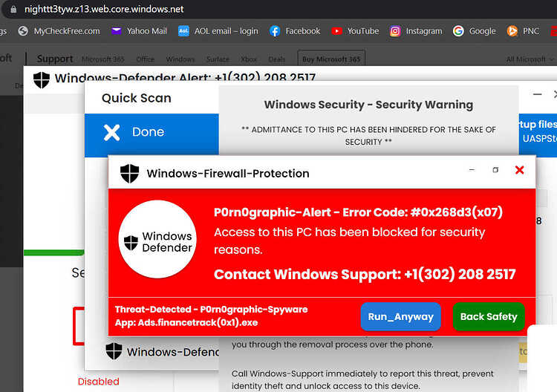Click the white X icon beside Done
The image size is (557, 392).
[x=111, y=132]
